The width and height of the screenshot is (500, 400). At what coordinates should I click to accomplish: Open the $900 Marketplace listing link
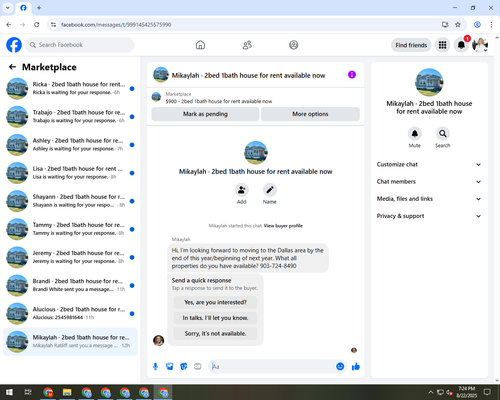[x=219, y=101]
